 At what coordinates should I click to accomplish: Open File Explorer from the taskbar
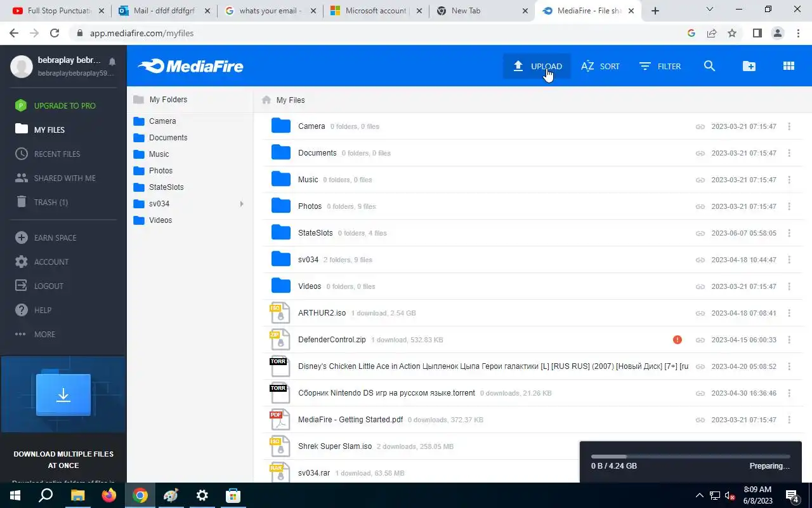(x=77, y=495)
